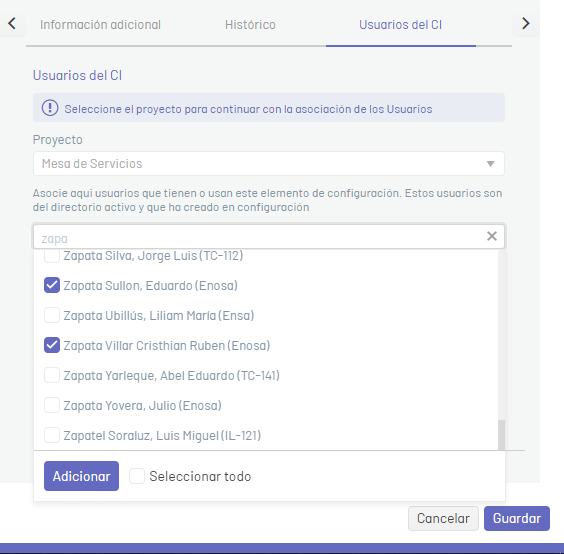The height and width of the screenshot is (554, 564).
Task: Click the left arrow to scroll tabs back
Action: click(12, 23)
